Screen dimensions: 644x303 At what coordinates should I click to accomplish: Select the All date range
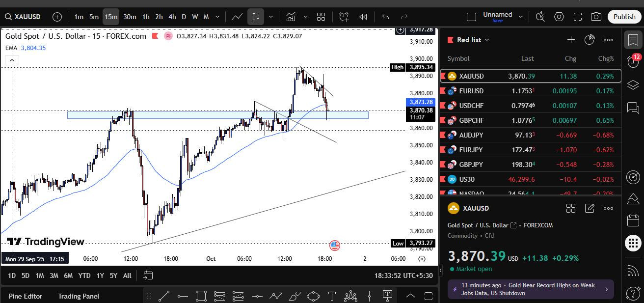click(x=127, y=275)
